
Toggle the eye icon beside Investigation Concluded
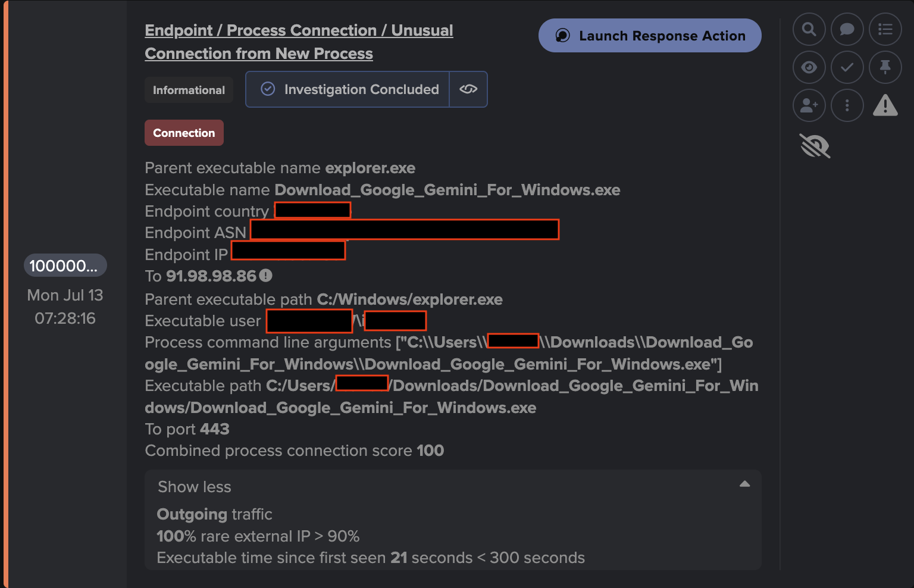[x=468, y=89]
